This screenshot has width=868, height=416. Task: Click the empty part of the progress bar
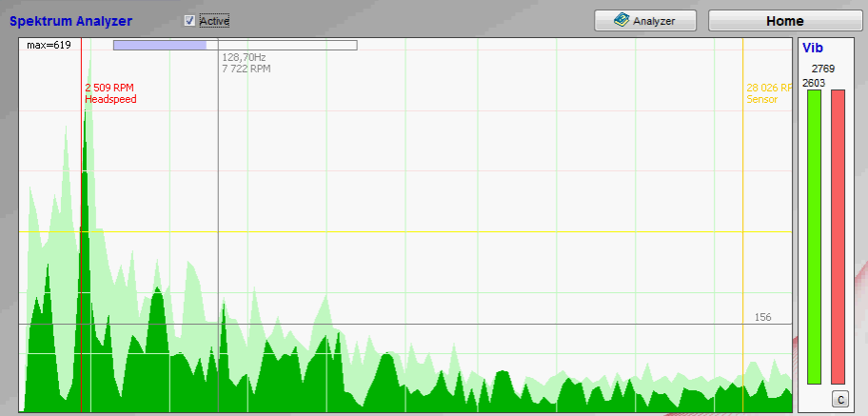[x=281, y=45]
